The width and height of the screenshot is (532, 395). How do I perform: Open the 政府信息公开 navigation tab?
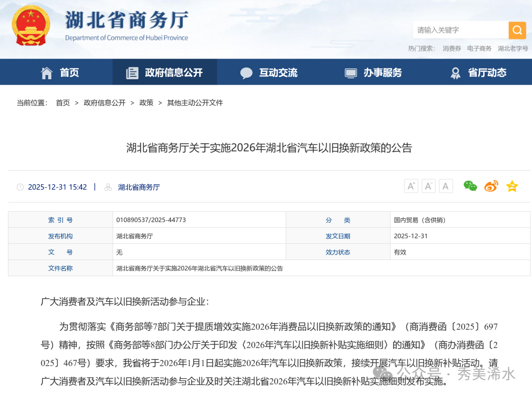point(165,73)
